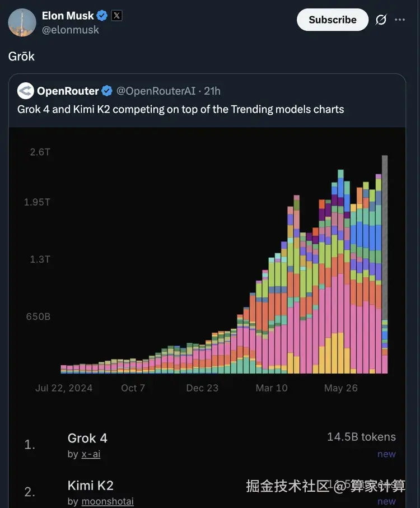Open the moonshotai provider link
Screen dimensions: 420x508
pyautogui.click(x=108, y=501)
